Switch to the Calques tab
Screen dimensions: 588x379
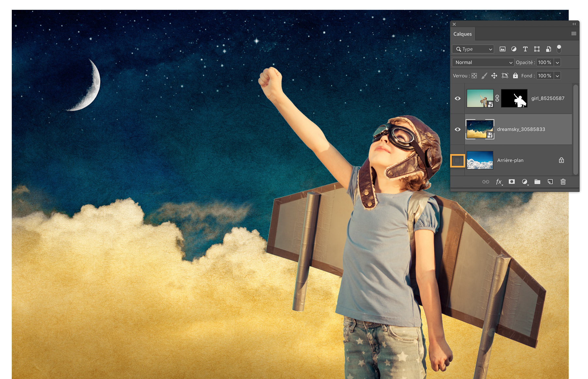point(463,34)
